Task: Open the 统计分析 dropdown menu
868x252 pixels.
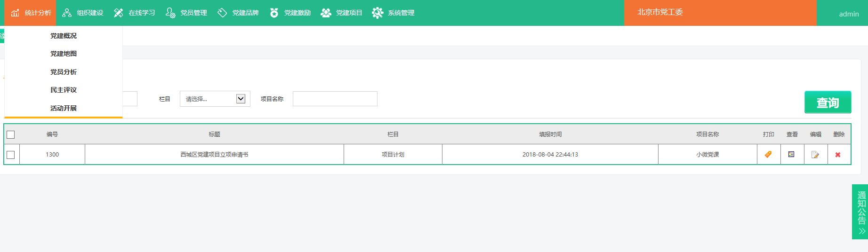Action: click(x=31, y=13)
